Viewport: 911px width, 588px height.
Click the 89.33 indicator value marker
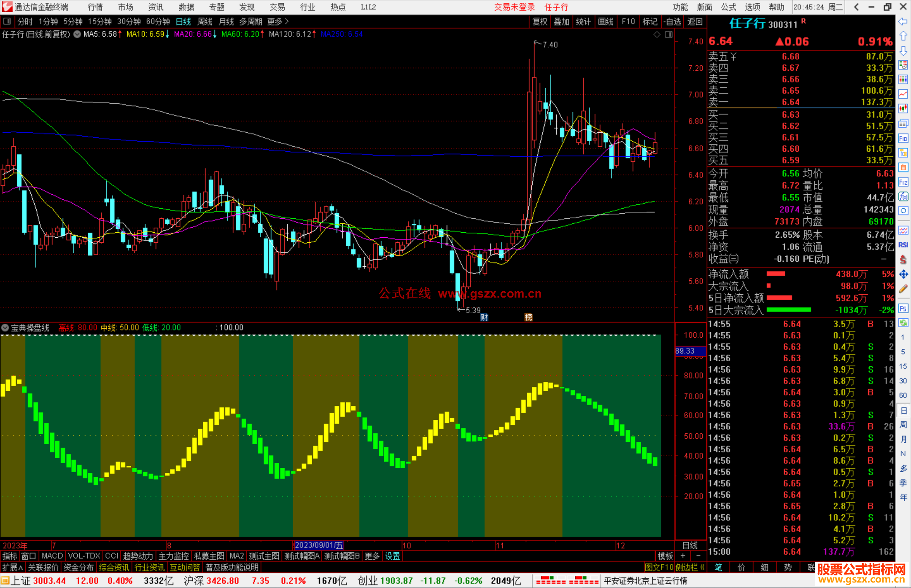pos(685,351)
